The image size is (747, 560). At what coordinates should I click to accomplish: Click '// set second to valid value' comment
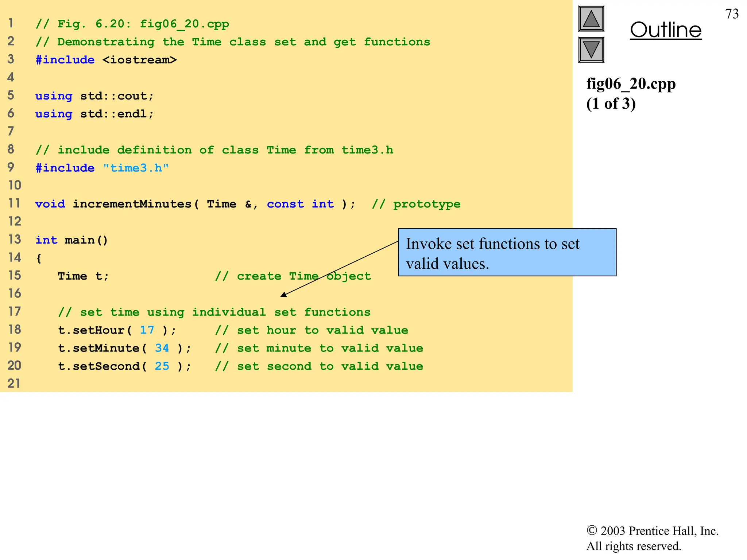point(319,366)
